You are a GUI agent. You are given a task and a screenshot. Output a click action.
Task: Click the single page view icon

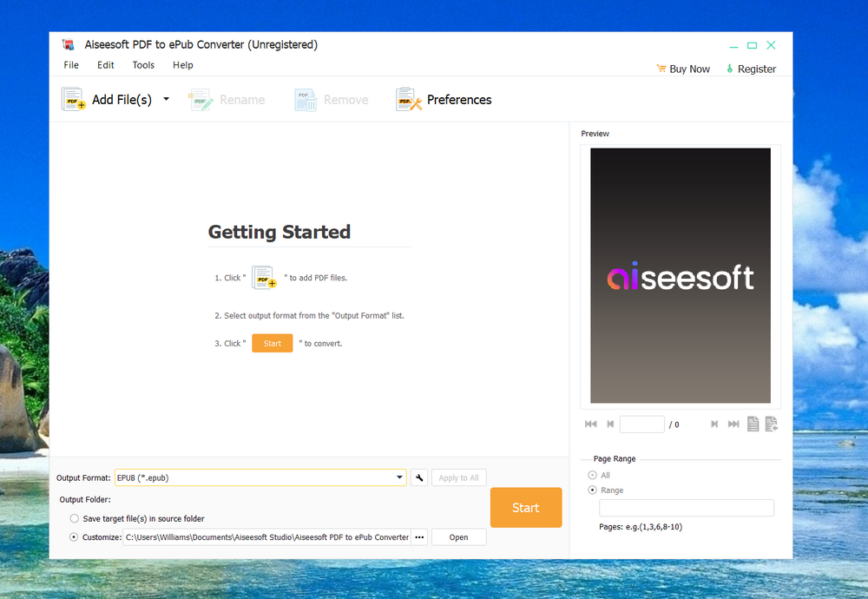753,424
